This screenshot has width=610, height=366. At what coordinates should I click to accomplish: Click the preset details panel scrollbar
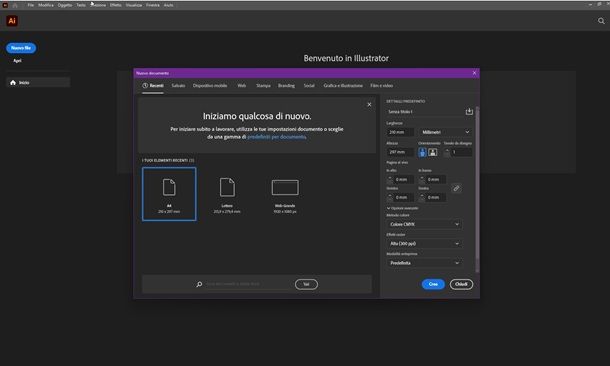pos(477,189)
